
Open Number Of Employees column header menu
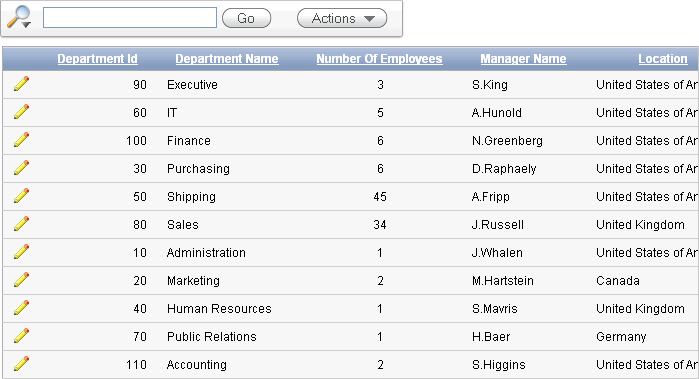coord(379,59)
